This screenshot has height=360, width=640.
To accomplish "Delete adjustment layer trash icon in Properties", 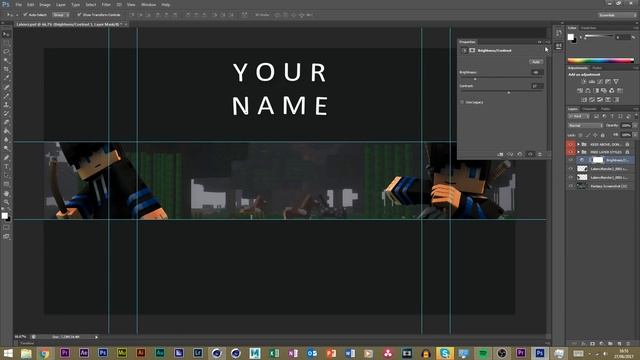I will [540, 154].
